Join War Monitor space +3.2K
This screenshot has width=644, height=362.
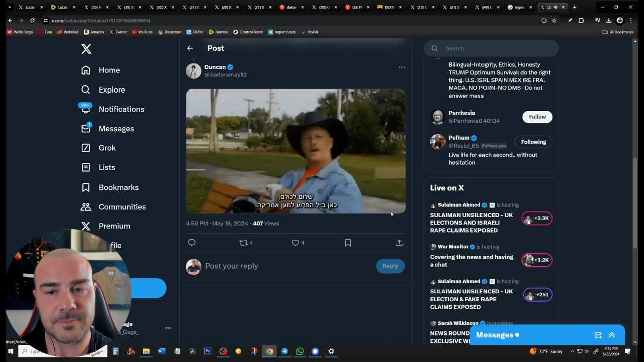tap(537, 260)
